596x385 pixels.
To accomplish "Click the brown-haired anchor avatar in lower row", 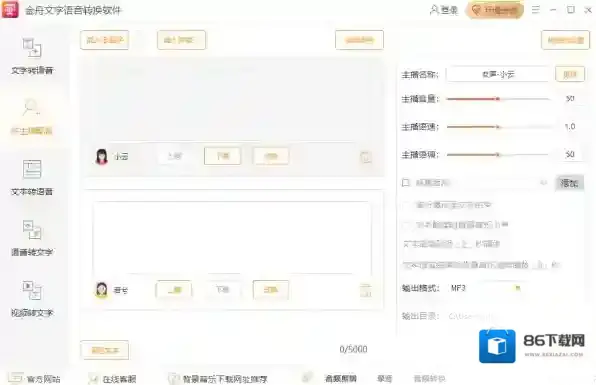I will (101, 290).
